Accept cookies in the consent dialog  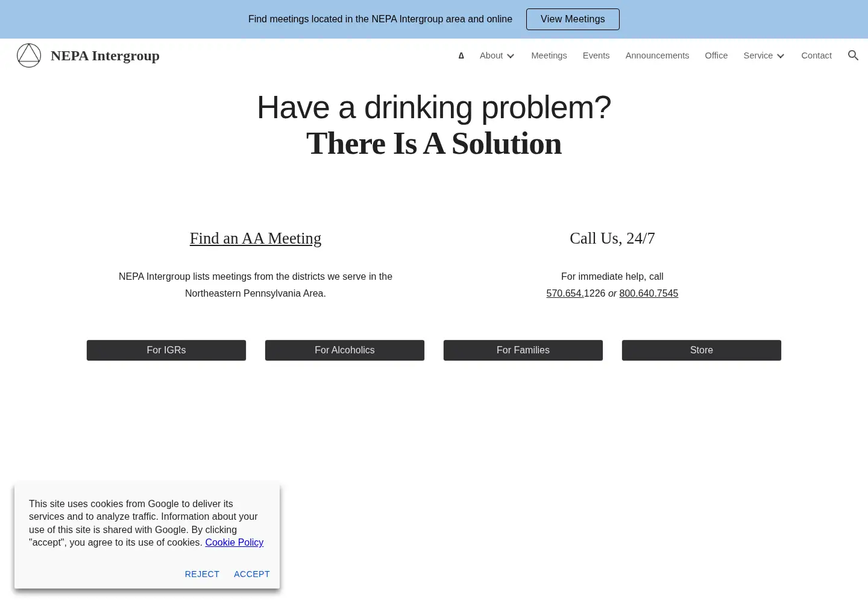tap(252, 574)
